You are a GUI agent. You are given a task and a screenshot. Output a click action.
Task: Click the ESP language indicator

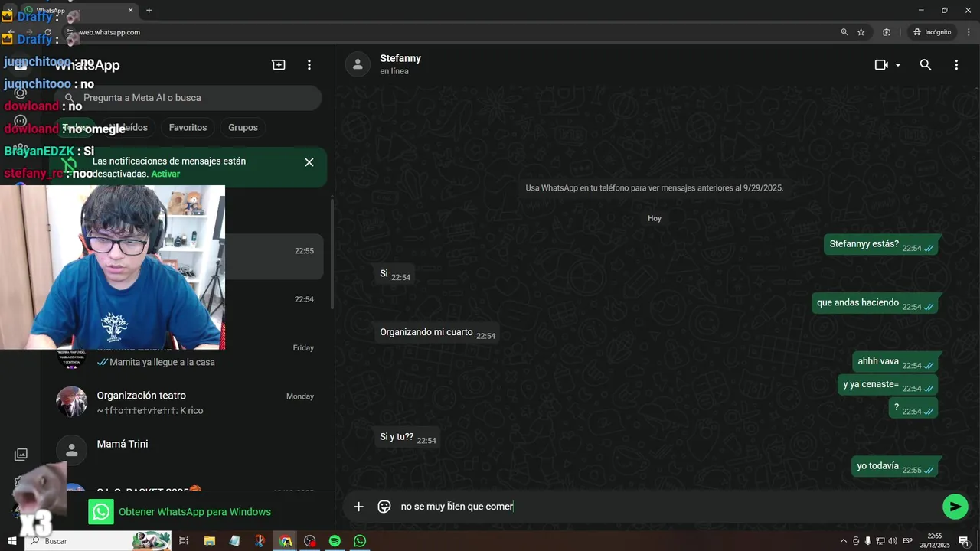(x=908, y=541)
